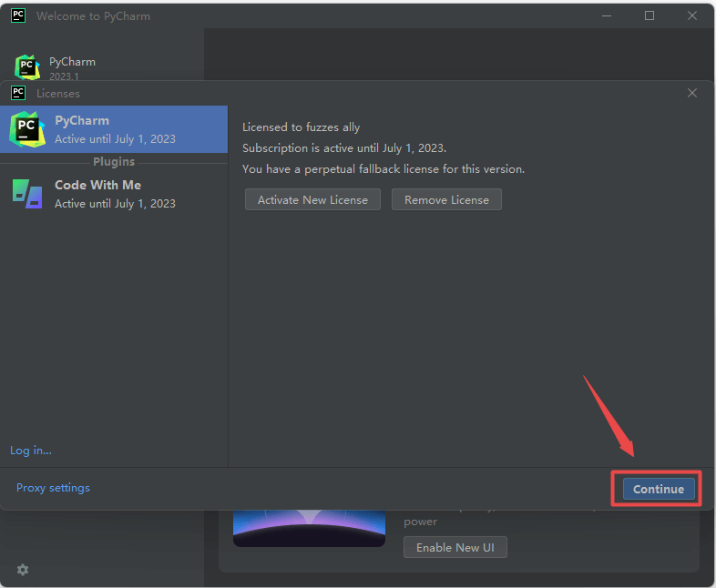Click the Plugins section header

(114, 161)
